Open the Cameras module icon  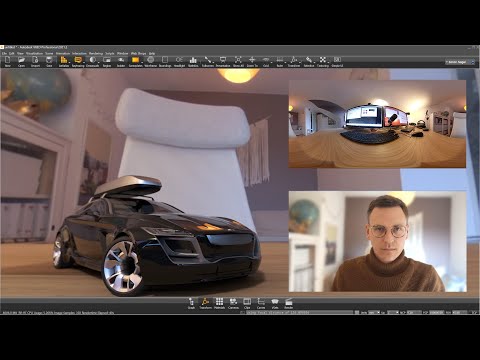pos(233,304)
